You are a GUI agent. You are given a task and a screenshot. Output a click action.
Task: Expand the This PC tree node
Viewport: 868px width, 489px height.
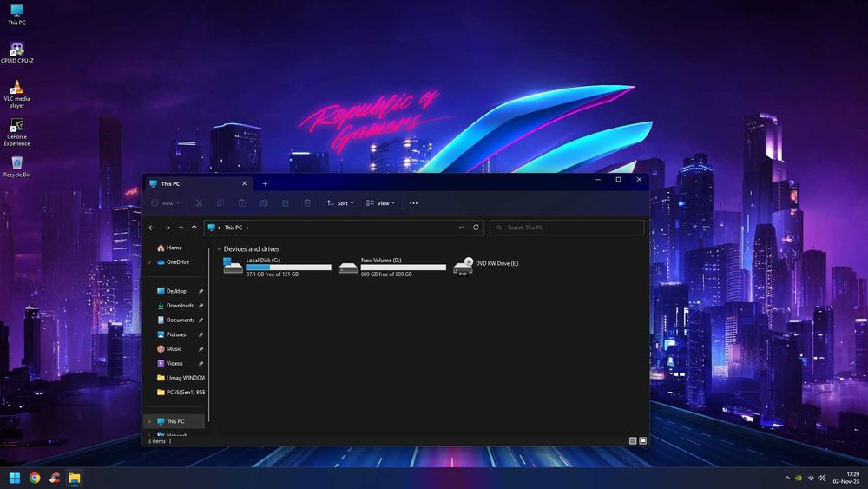[149, 421]
